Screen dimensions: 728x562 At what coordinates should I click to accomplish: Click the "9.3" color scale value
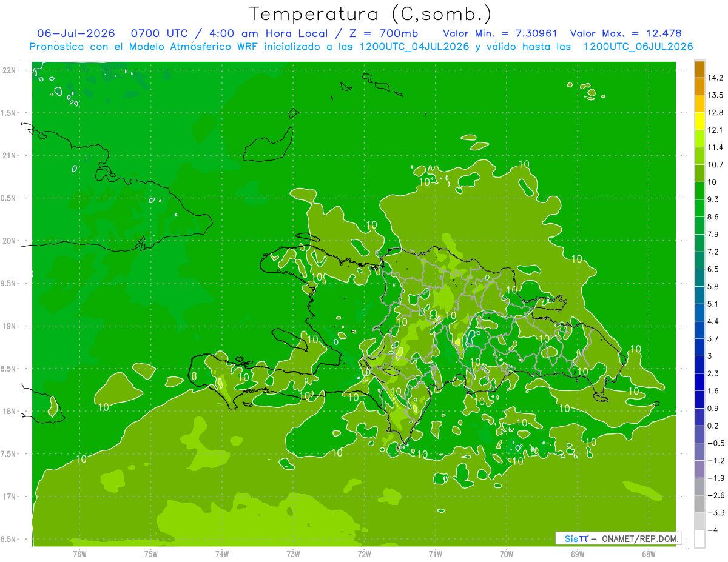click(x=713, y=199)
